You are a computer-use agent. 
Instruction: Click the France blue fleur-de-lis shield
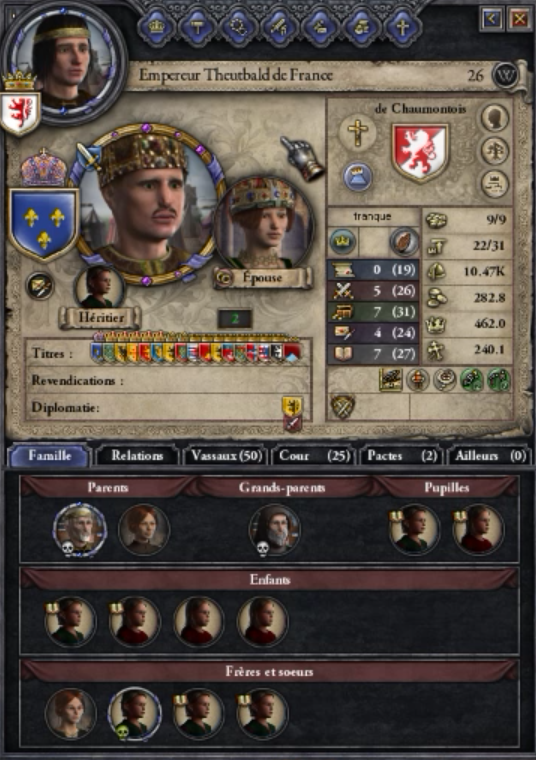43,224
